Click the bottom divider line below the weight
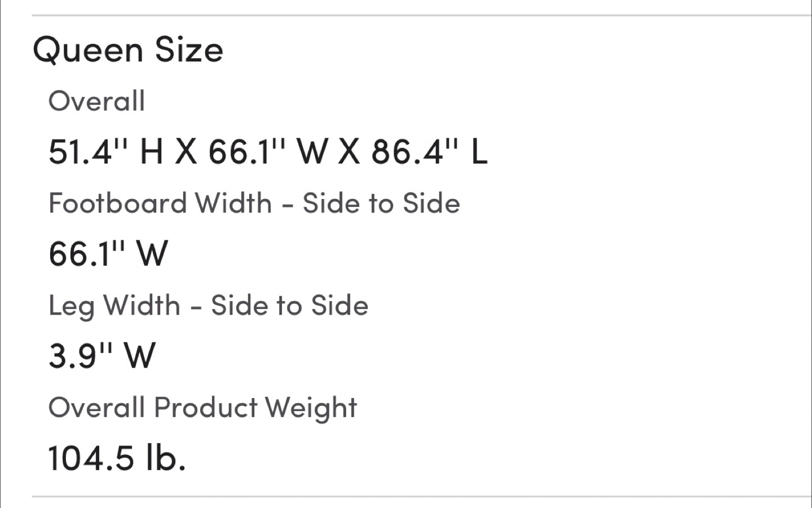Screen dimensions: 812x508 click(422, 497)
